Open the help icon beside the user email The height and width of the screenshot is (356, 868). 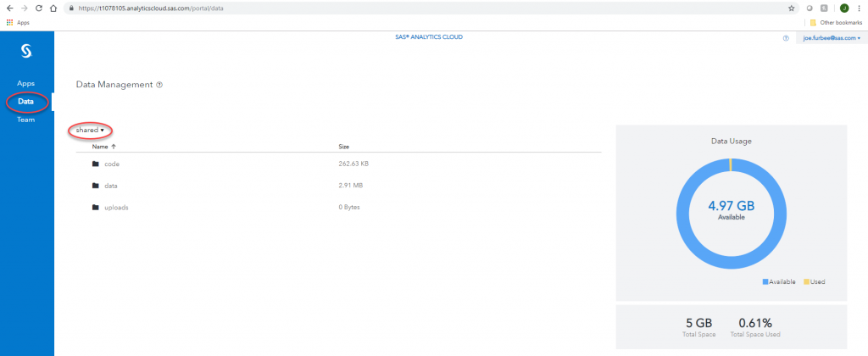coord(786,38)
